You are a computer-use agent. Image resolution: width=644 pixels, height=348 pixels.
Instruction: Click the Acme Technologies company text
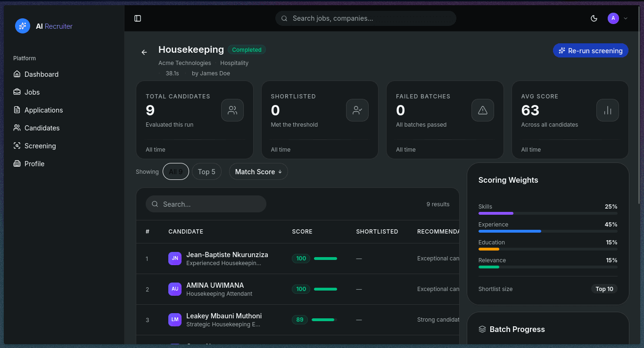pyautogui.click(x=185, y=63)
